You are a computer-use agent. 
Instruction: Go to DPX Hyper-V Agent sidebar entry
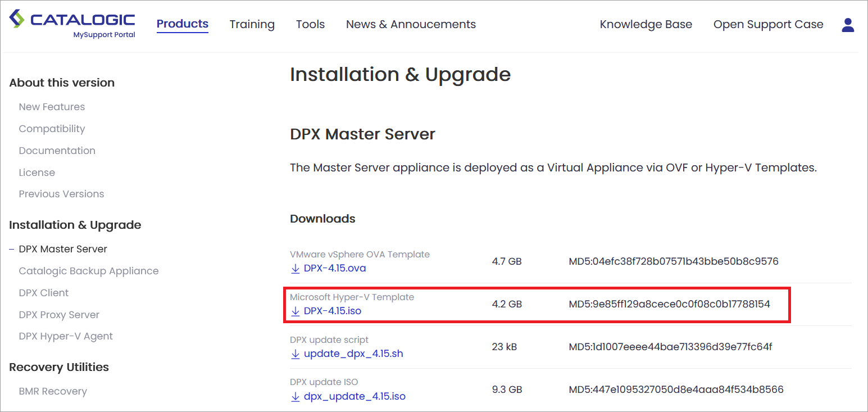tap(66, 336)
